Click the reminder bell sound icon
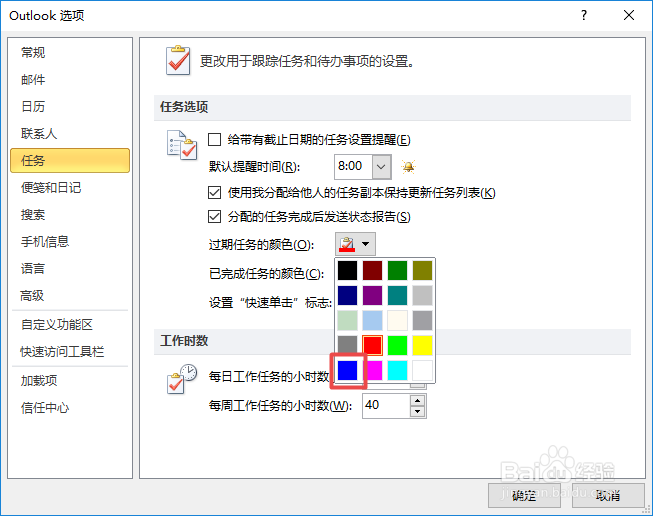653x516 pixels. (408, 167)
